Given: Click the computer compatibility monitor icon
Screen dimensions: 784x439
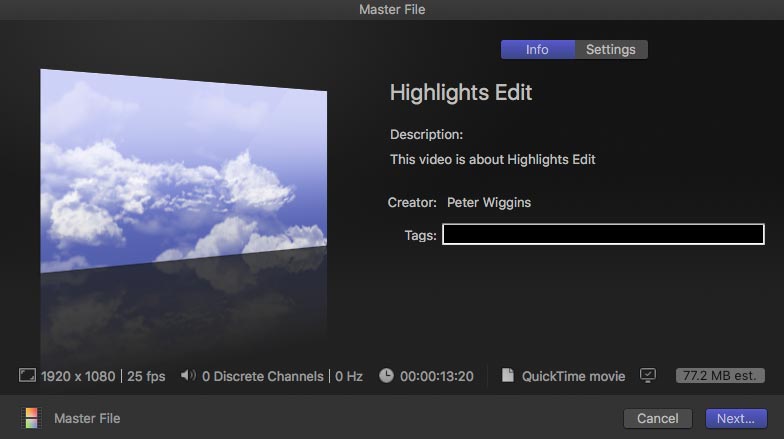Looking at the screenshot, I should coord(648,376).
